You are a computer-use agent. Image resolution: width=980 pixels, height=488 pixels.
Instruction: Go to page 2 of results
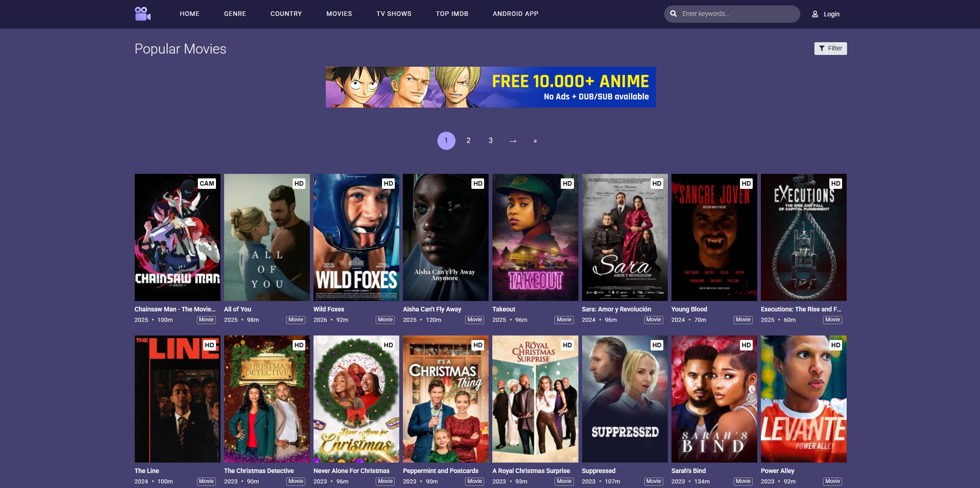point(468,141)
